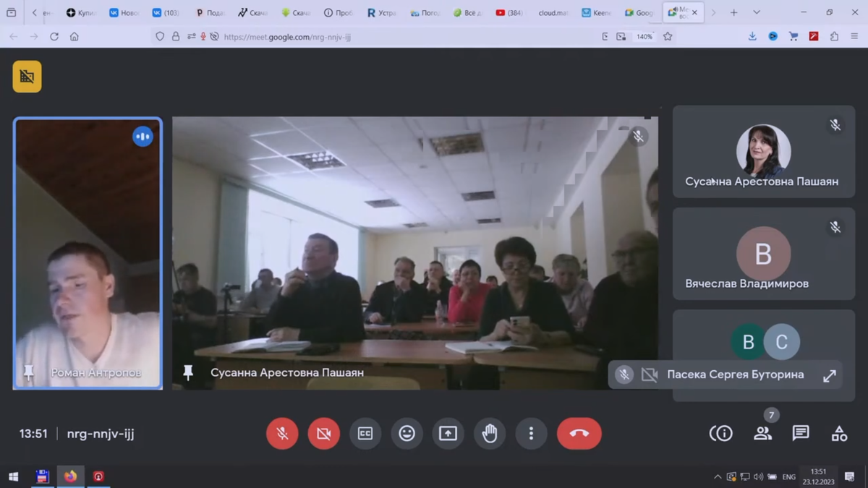Image resolution: width=868 pixels, height=488 pixels.
Task: Click the red toolbar extension icon
Action: tap(814, 36)
